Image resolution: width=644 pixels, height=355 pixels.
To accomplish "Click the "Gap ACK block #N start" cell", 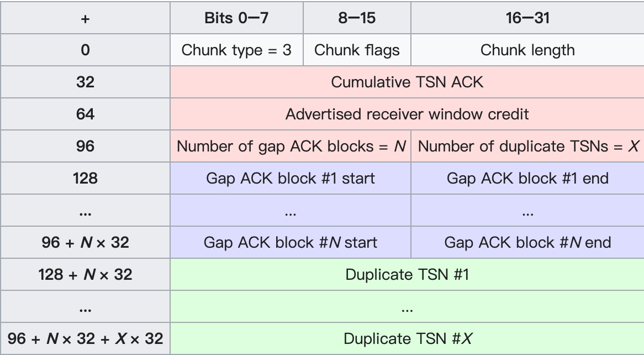I will tap(291, 243).
